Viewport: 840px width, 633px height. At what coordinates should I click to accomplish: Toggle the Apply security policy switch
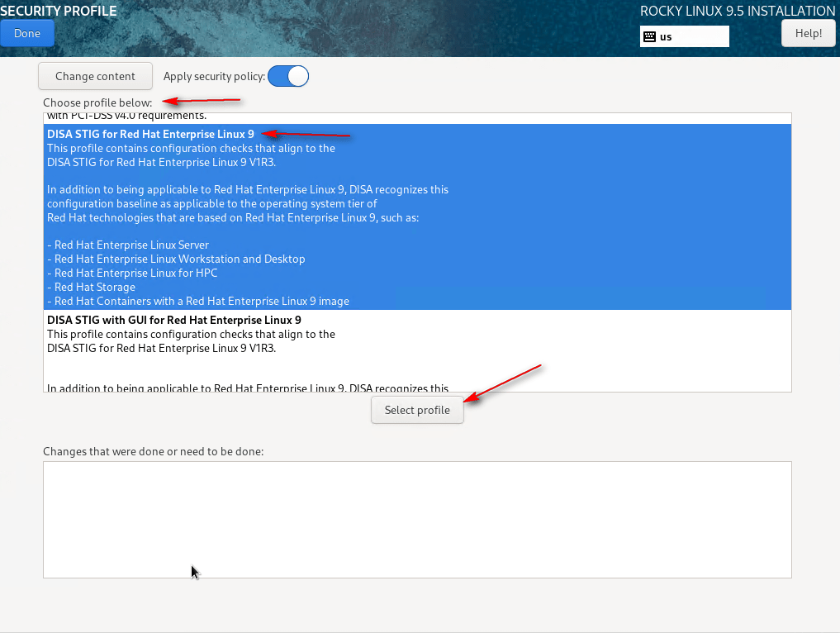[287, 76]
